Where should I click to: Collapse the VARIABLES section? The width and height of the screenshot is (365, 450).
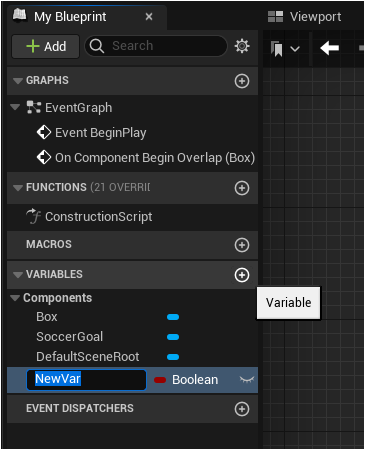coord(18,275)
